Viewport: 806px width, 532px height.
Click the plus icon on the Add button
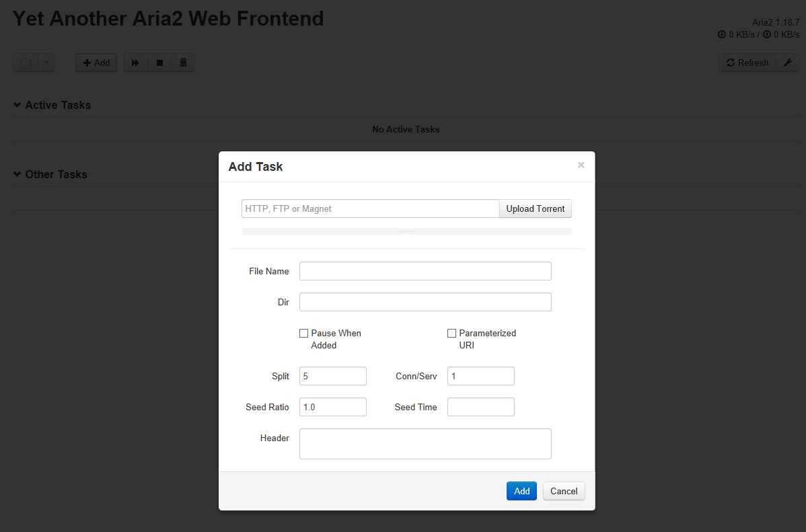coord(85,62)
